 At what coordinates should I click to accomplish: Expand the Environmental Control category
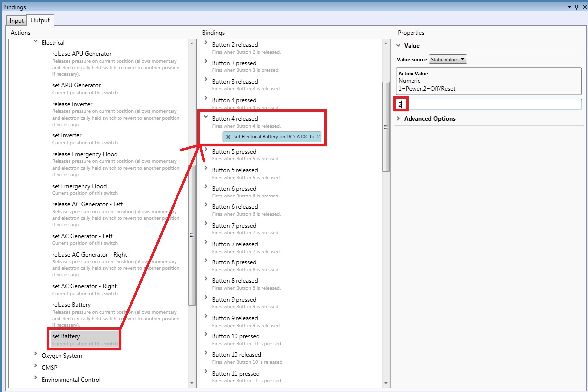[x=35, y=377]
